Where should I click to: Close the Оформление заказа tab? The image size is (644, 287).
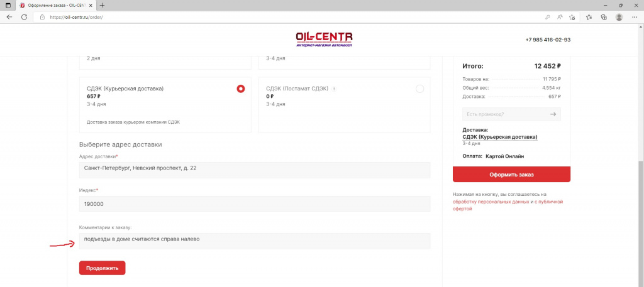click(91, 5)
